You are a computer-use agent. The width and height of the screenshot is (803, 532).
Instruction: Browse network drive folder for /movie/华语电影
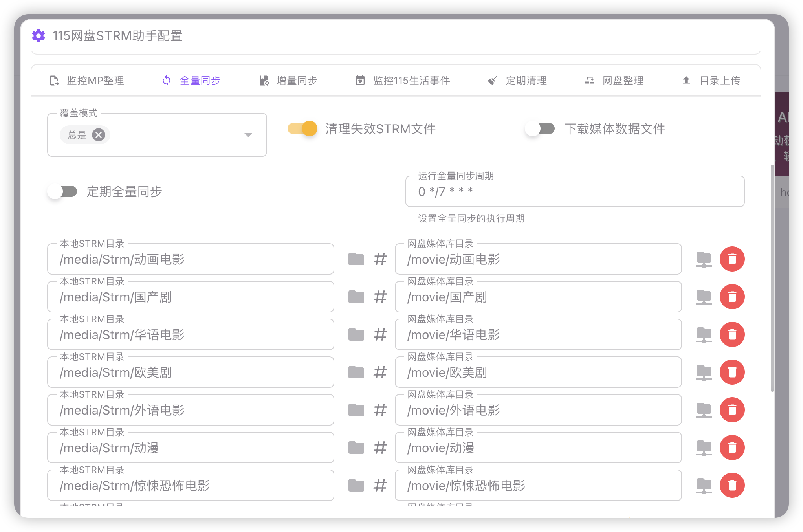(x=704, y=335)
